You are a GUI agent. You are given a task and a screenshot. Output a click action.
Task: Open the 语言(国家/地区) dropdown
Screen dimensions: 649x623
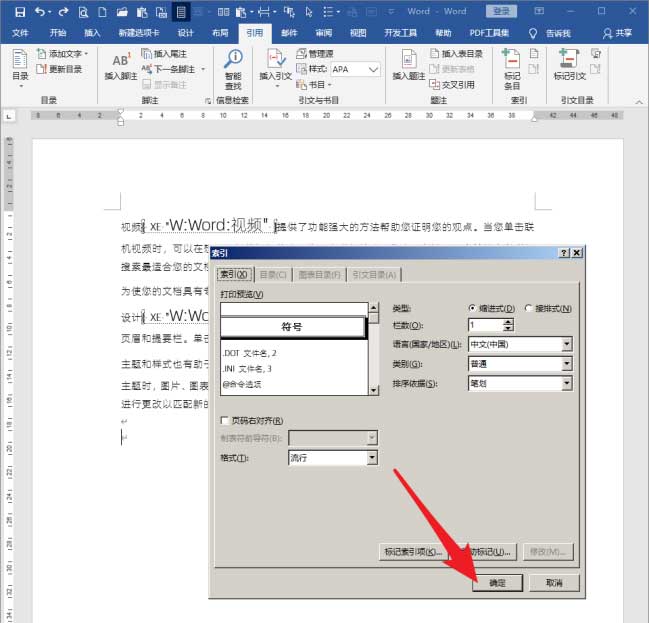pos(567,345)
